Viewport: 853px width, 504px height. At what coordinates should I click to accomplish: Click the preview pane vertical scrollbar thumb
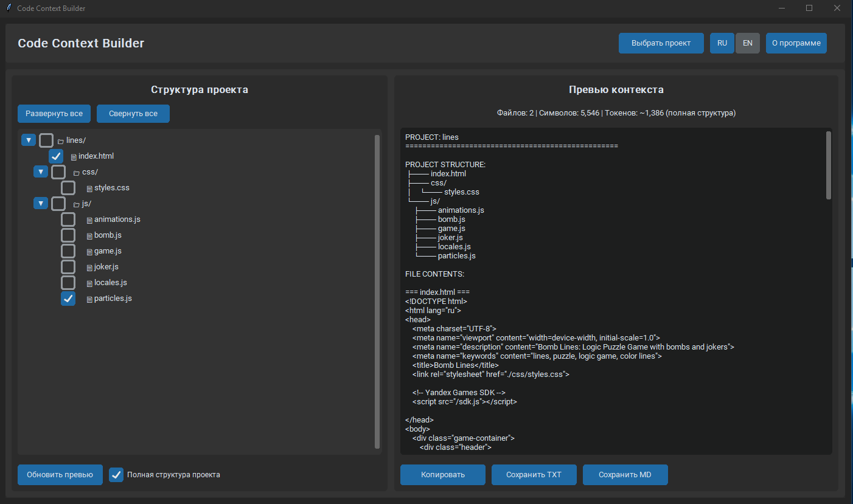pos(829,165)
